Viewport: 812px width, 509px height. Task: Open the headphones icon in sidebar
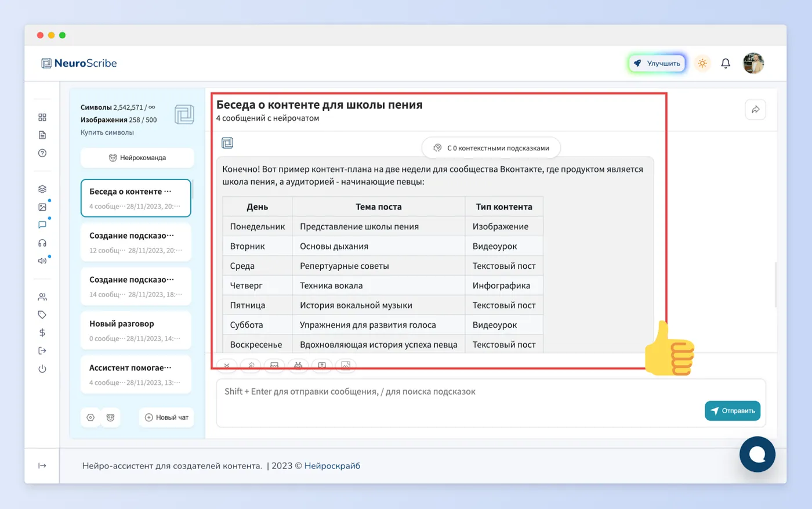42,243
